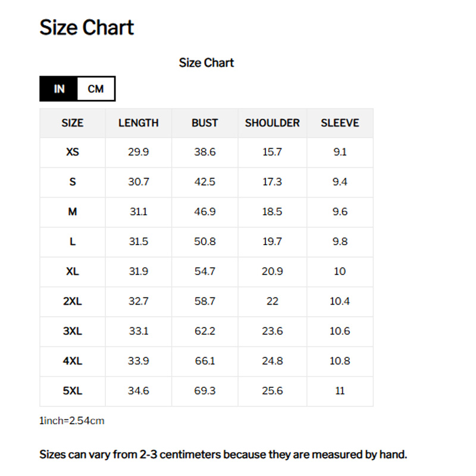Click the SIZE column header
The width and height of the screenshot is (476, 476).
point(73,123)
